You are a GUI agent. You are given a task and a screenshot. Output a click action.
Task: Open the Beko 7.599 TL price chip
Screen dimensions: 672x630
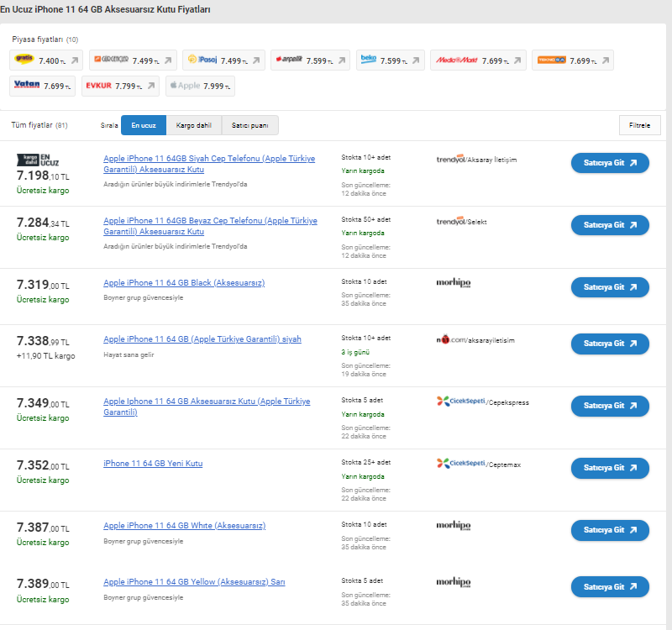pos(391,60)
